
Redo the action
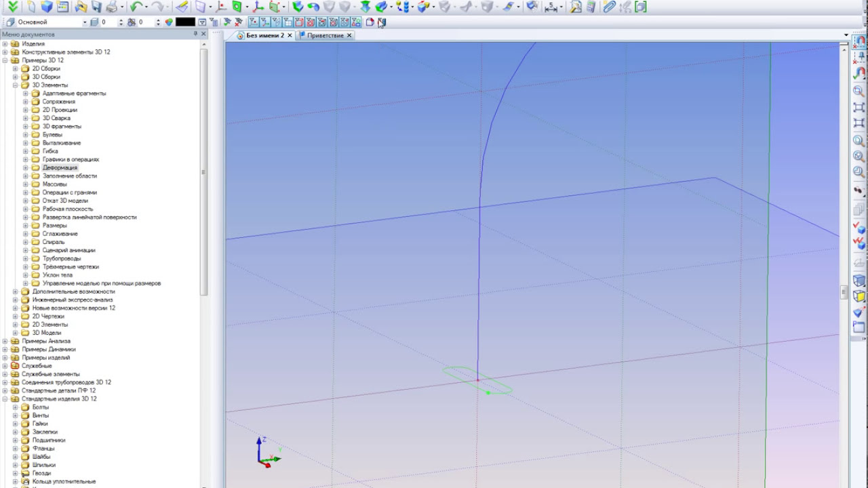(157, 7)
